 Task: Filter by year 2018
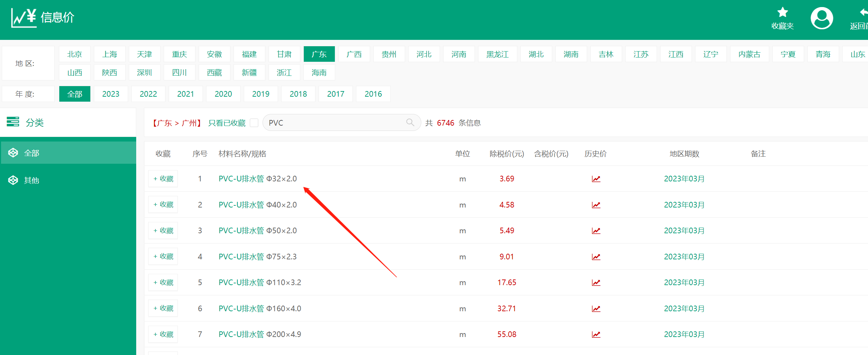[298, 94]
